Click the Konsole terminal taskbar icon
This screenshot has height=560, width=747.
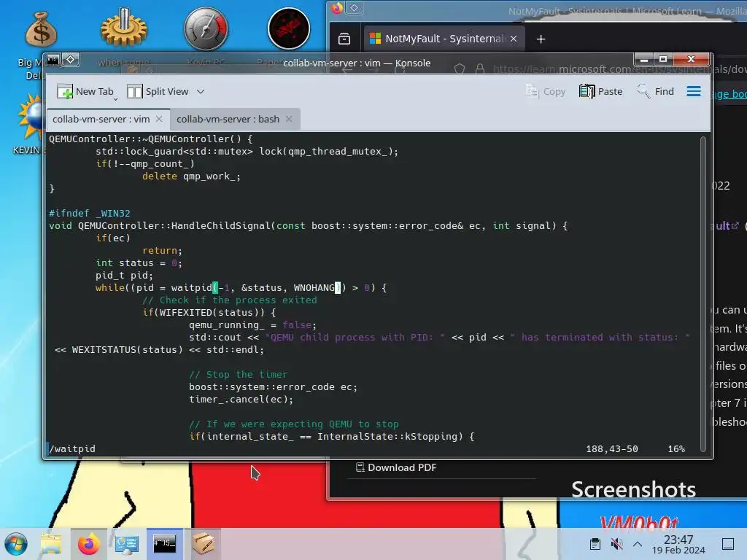tap(164, 543)
